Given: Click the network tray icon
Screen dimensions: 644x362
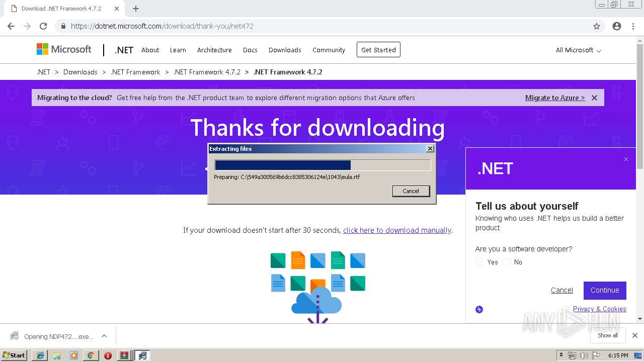Looking at the screenshot, I should pyautogui.click(x=572, y=355).
